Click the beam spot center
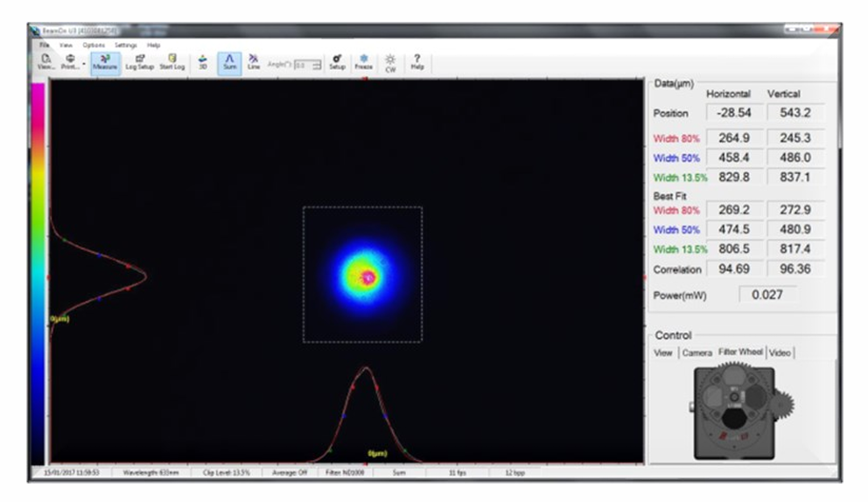The width and height of the screenshot is (868, 502). click(x=367, y=276)
